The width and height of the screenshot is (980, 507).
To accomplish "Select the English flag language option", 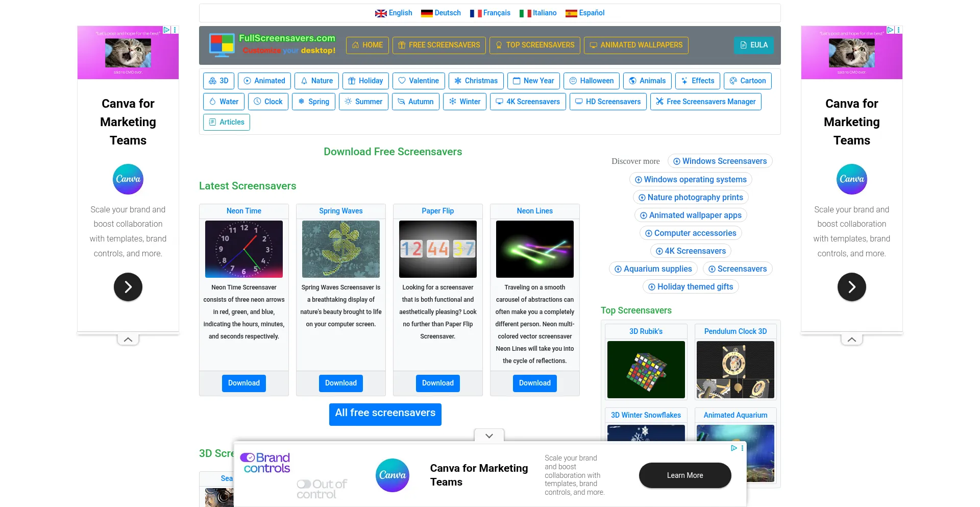I will tap(393, 13).
